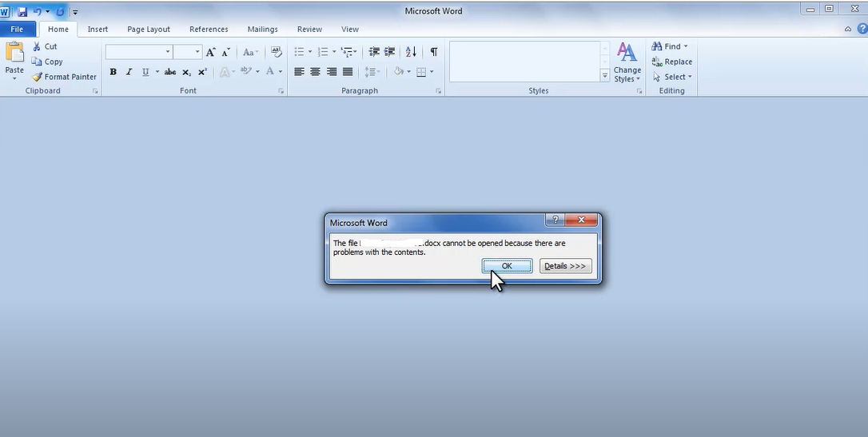Image resolution: width=868 pixels, height=437 pixels.
Task: Open the Paragraph dialog launcher
Action: pos(439,91)
